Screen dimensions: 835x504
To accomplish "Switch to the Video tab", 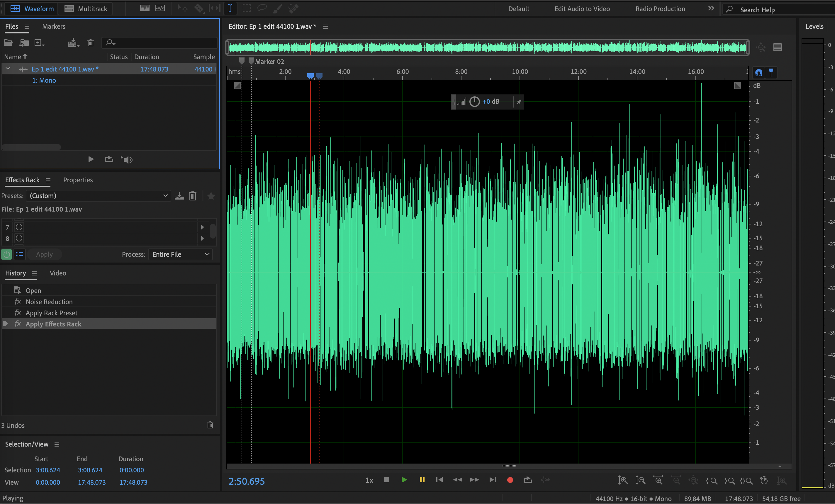I will click(58, 273).
